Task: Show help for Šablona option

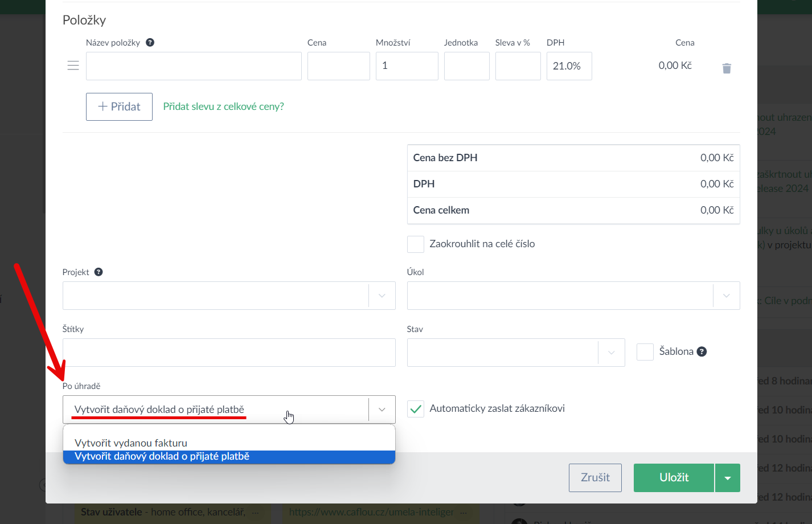Action: point(702,351)
